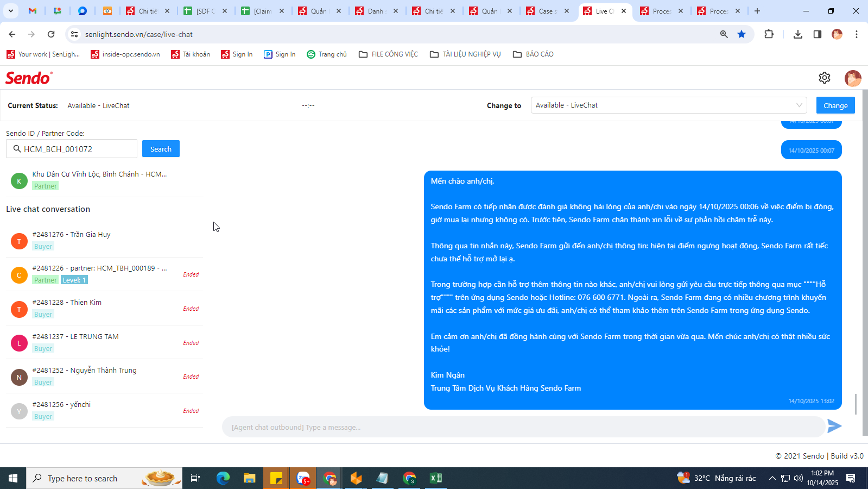Viewport: 868px width, 489px height.
Task: Open the settings gear icon
Action: click(824, 78)
